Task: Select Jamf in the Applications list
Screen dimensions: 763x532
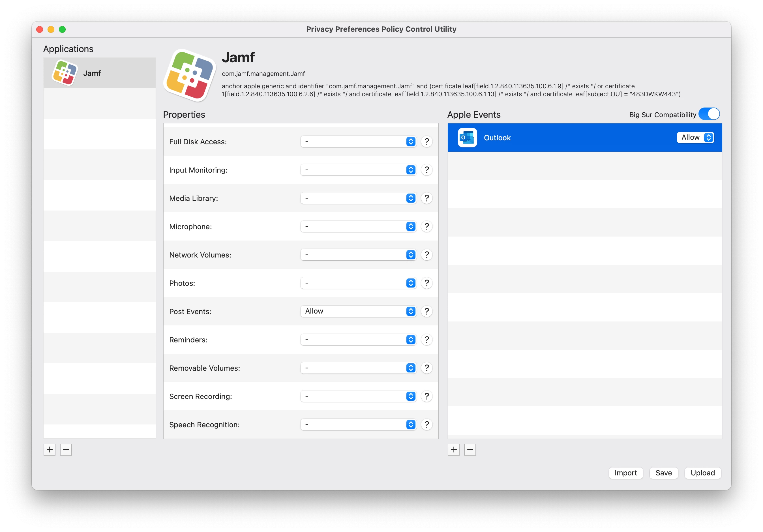Action: click(x=99, y=73)
